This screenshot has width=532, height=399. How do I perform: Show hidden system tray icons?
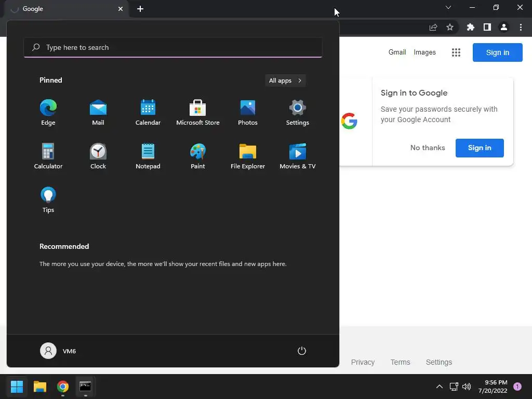[x=440, y=387]
